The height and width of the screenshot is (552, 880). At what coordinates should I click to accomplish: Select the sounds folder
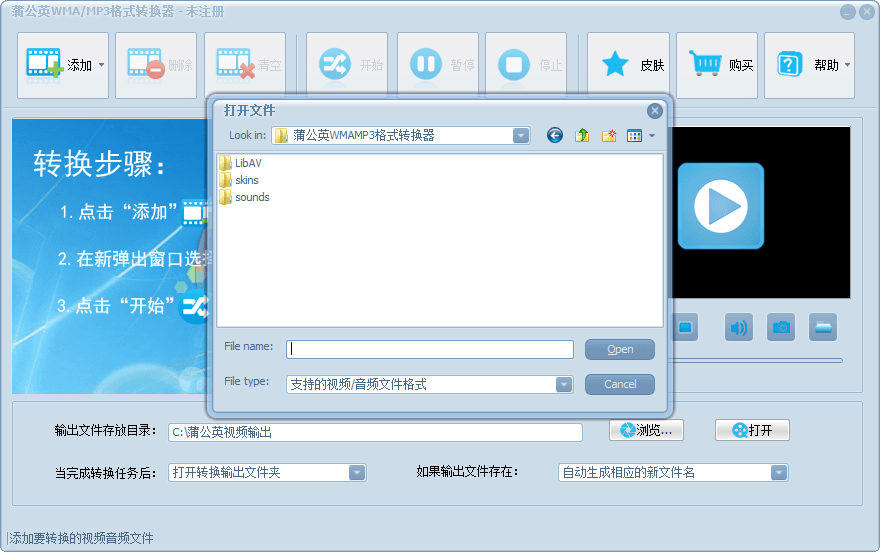click(245, 197)
